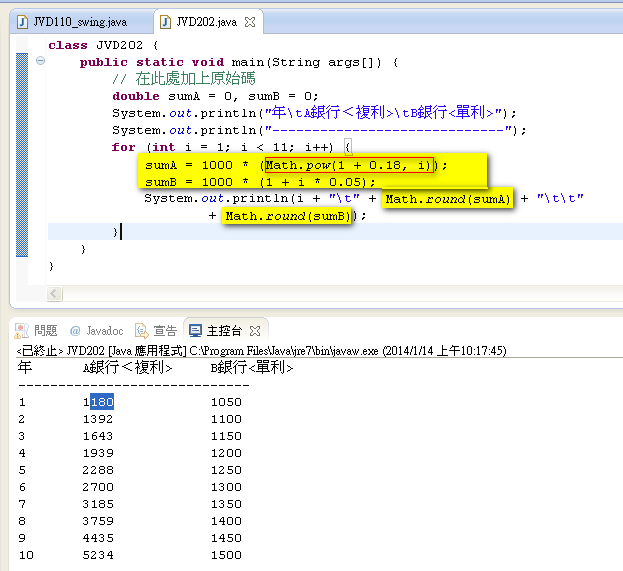This screenshot has height=571, width=623.
Task: Click the selected console value 1180
Action: [x=98, y=402]
